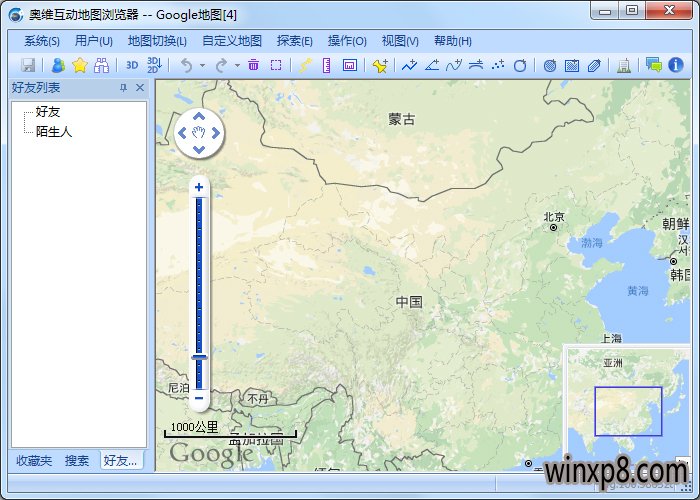Open the 视图(V) menu
The width and height of the screenshot is (700, 500).
pyautogui.click(x=400, y=41)
